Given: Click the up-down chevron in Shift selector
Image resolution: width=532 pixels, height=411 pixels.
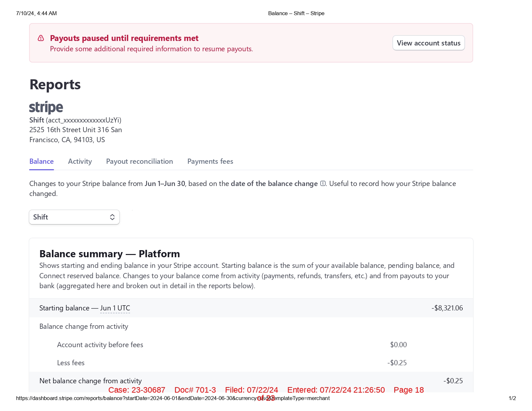Looking at the screenshot, I should (112, 217).
